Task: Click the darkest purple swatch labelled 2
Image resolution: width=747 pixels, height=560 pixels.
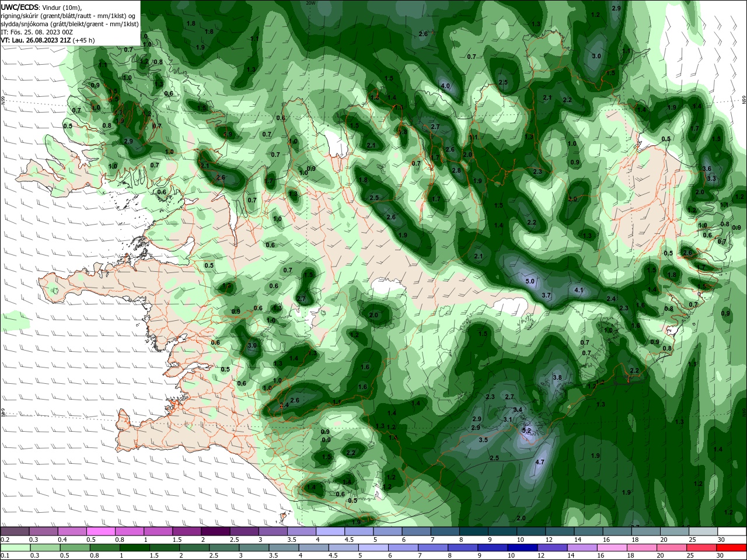Action: [215, 531]
